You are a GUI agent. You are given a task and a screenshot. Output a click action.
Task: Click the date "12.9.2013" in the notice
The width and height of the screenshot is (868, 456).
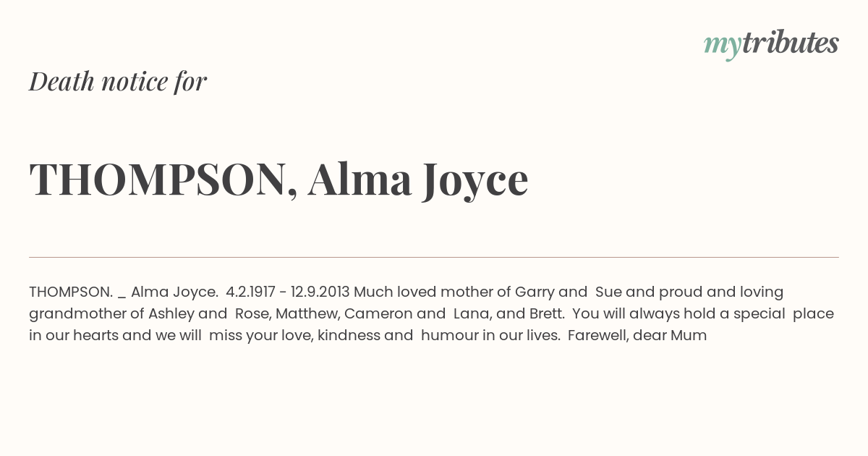(320, 292)
